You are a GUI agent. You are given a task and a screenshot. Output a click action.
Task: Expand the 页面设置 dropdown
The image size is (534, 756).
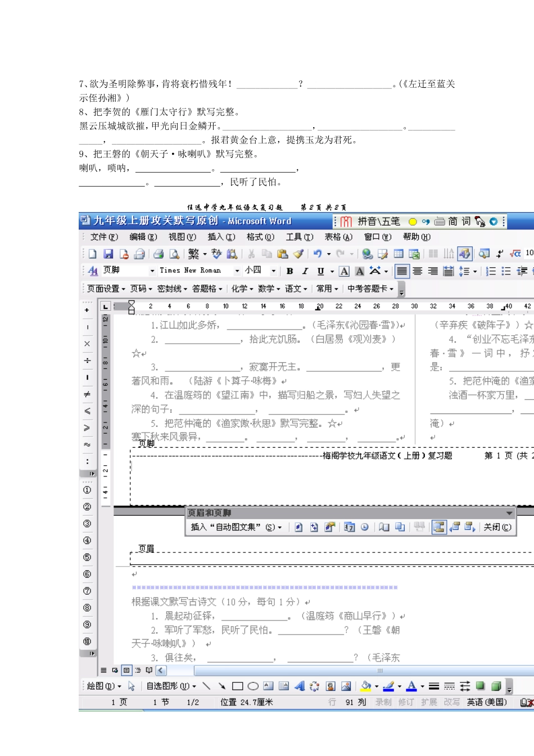click(106, 289)
